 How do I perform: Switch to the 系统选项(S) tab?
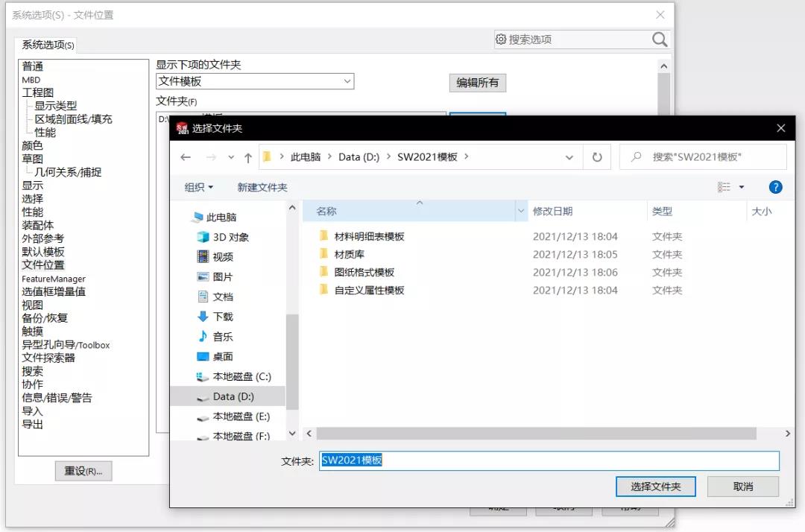pyautogui.click(x=48, y=45)
